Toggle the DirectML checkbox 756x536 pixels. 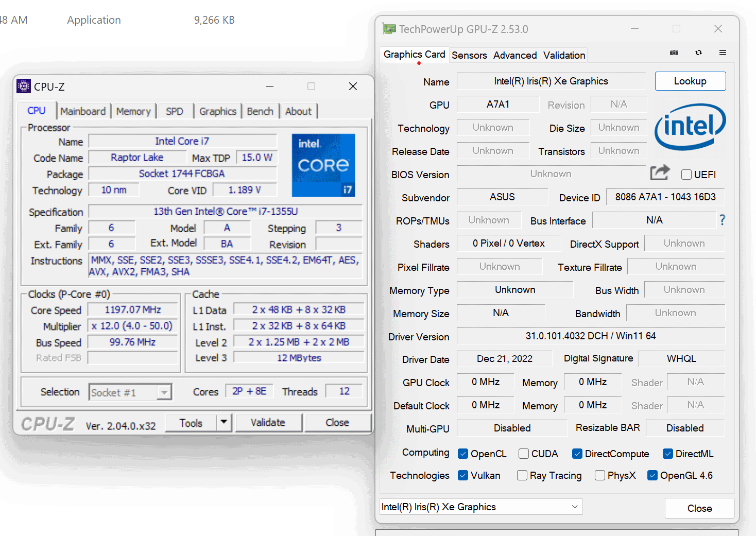click(668, 454)
